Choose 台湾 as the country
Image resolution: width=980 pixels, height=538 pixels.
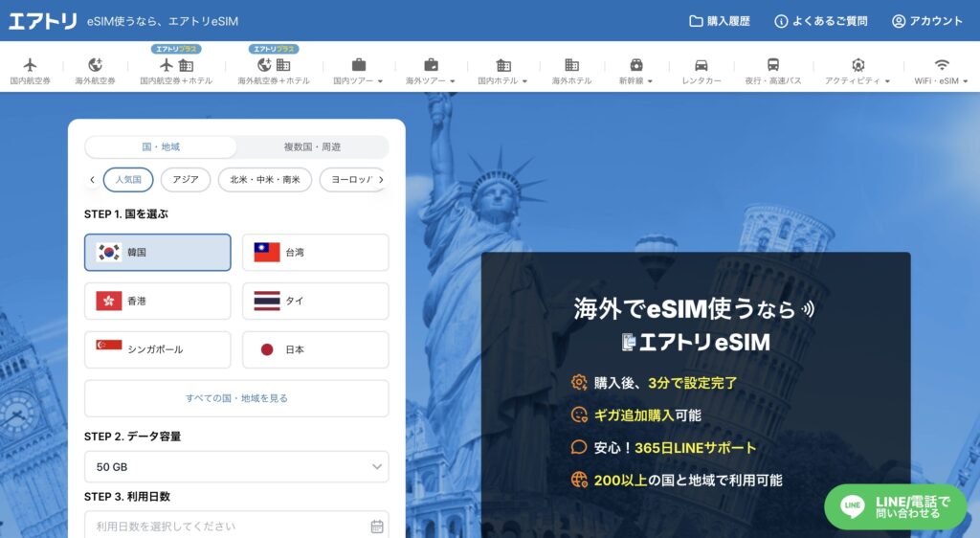(315, 253)
